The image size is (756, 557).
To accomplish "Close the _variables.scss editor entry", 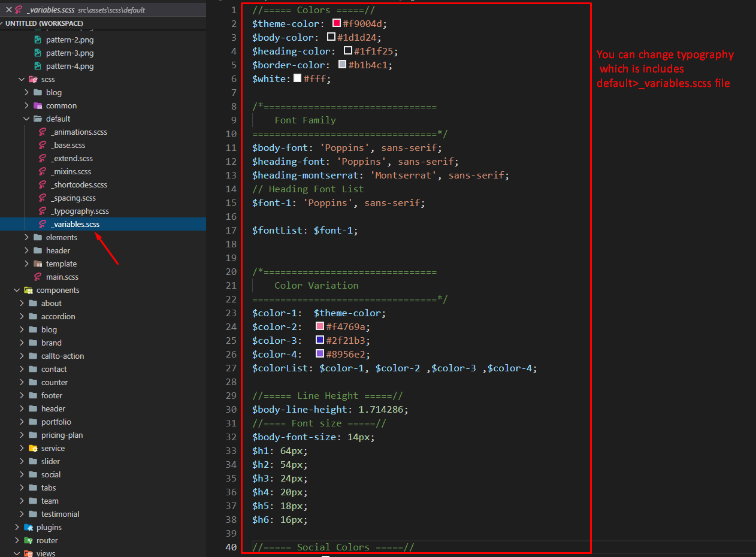I will (8, 10).
